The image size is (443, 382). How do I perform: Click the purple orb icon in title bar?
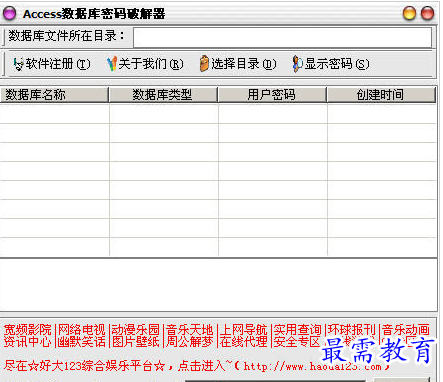tap(9, 14)
